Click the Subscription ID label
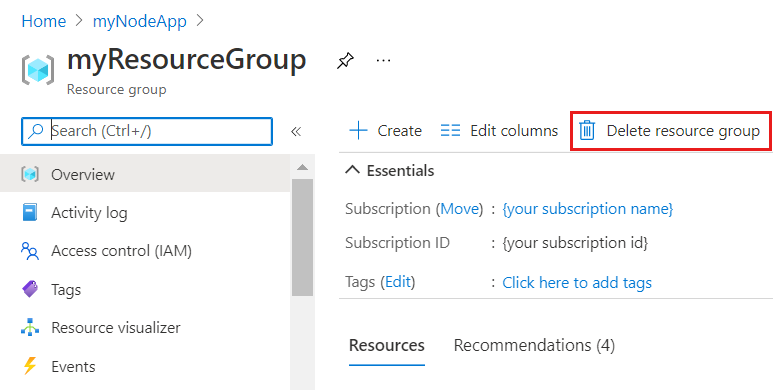Screen dimensions: 773x390 click(397, 243)
